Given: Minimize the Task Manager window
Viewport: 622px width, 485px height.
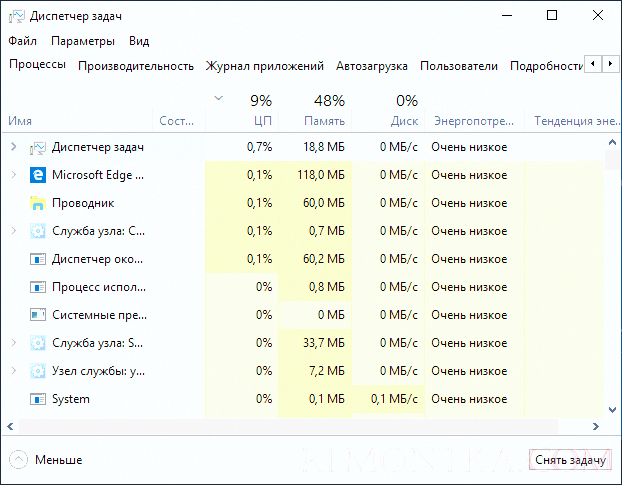Looking at the screenshot, I should pyautogui.click(x=507, y=16).
